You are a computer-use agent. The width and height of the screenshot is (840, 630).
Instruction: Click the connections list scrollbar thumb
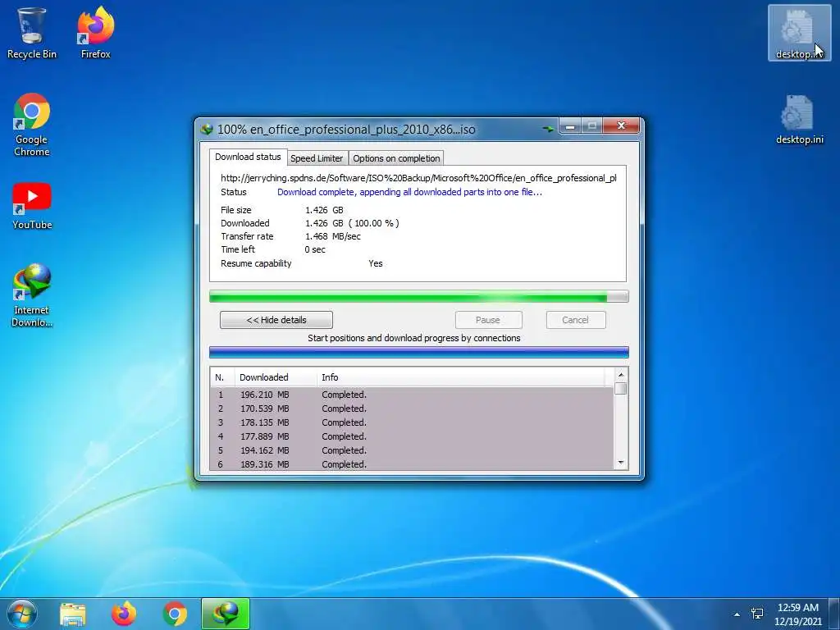tap(621, 388)
